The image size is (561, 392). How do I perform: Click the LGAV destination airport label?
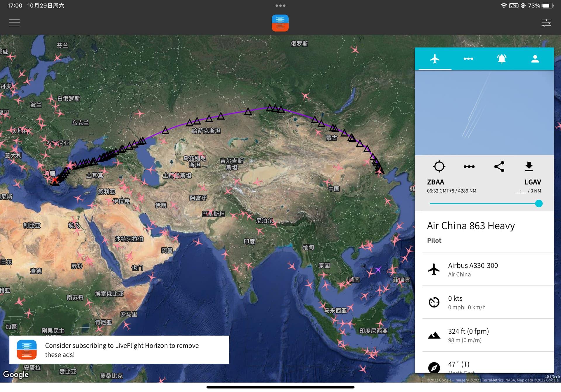tap(533, 182)
